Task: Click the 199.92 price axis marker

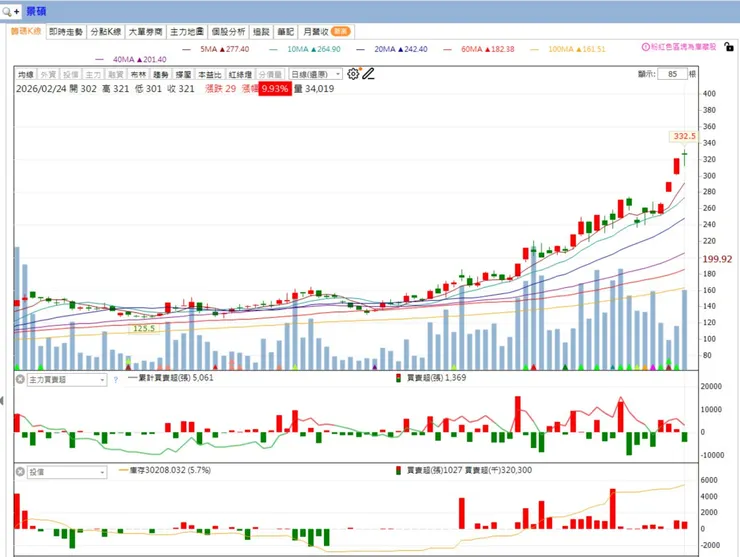Action: 717,259
